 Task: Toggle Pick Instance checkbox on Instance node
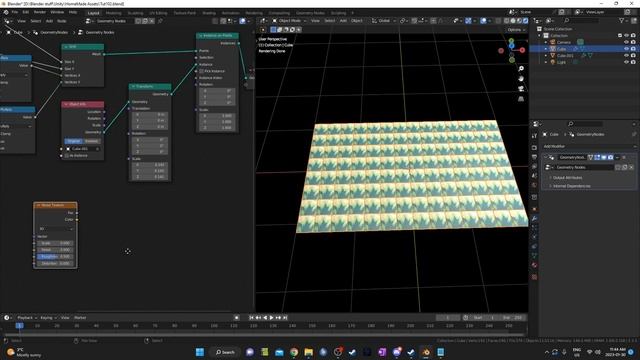[202, 71]
